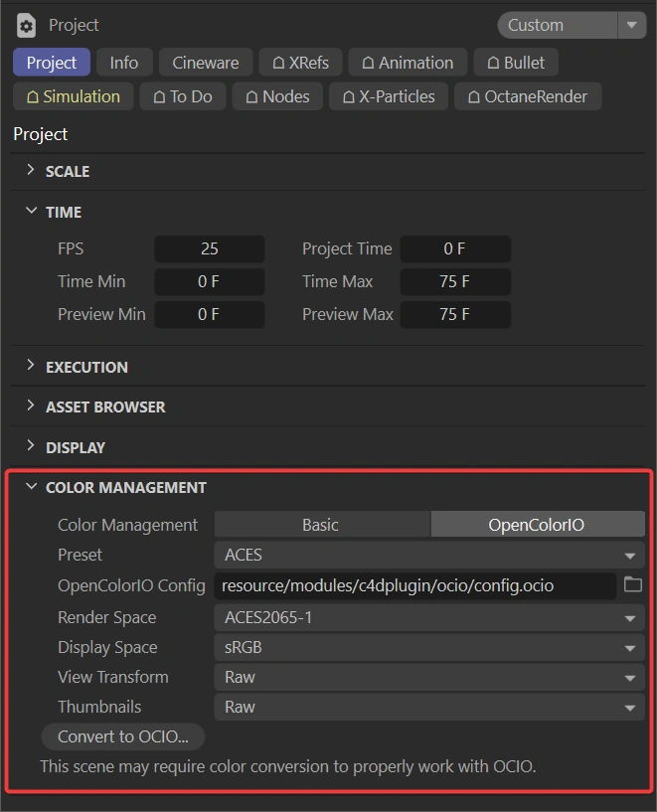The image size is (657, 812).
Task: Open the Render Space dropdown
Action: [429, 617]
